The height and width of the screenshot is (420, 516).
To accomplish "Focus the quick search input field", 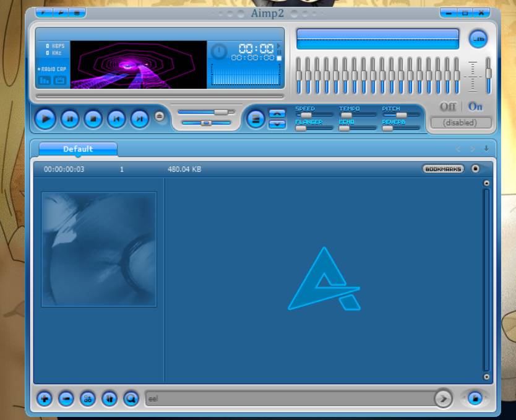I will (290, 399).
